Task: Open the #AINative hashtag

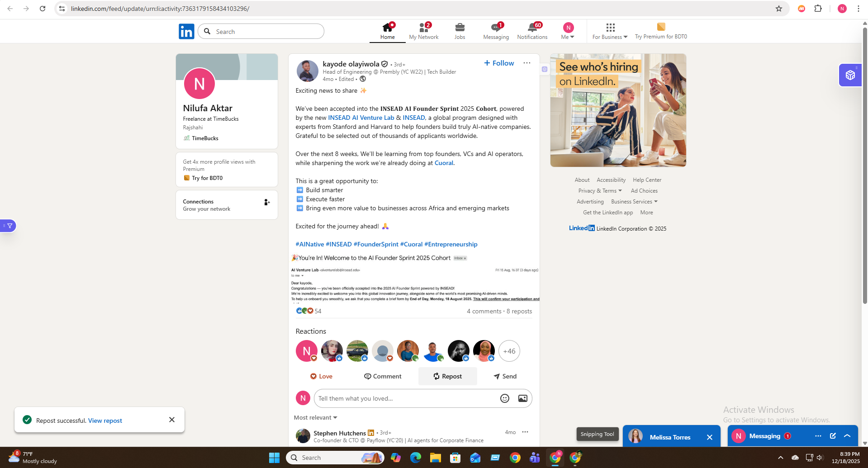Action: coord(310,244)
